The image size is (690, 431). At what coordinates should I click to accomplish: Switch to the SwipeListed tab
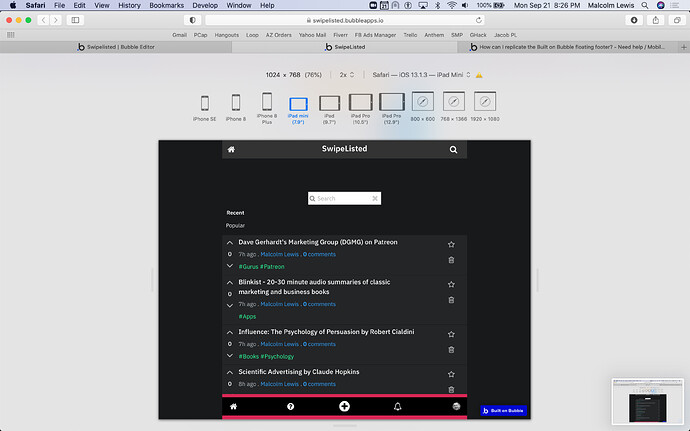click(x=345, y=47)
